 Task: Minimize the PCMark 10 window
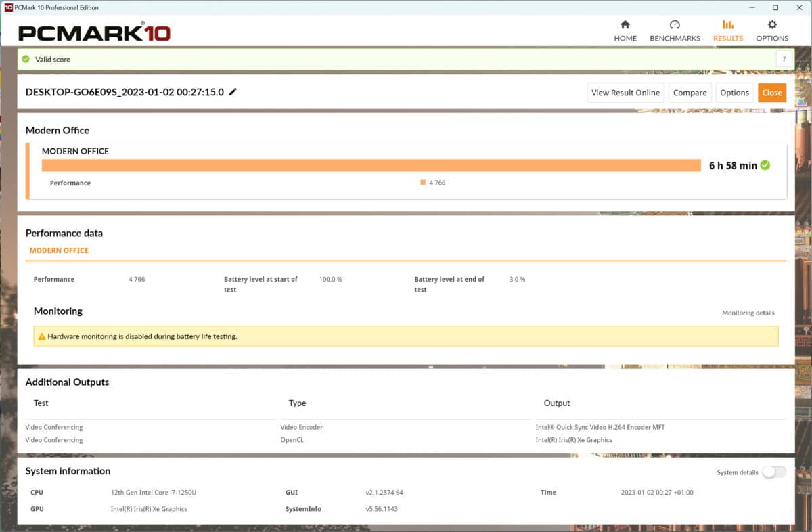click(x=752, y=7)
